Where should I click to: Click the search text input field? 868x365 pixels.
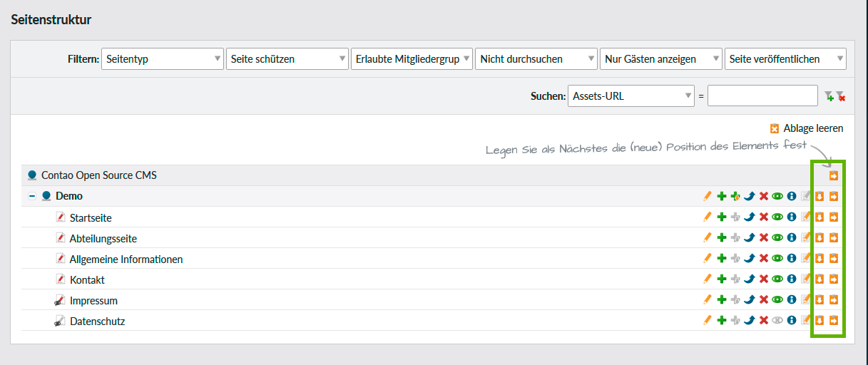(762, 96)
